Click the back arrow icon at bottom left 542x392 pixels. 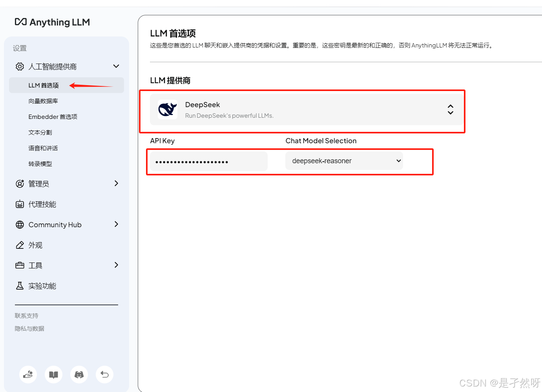click(x=104, y=374)
